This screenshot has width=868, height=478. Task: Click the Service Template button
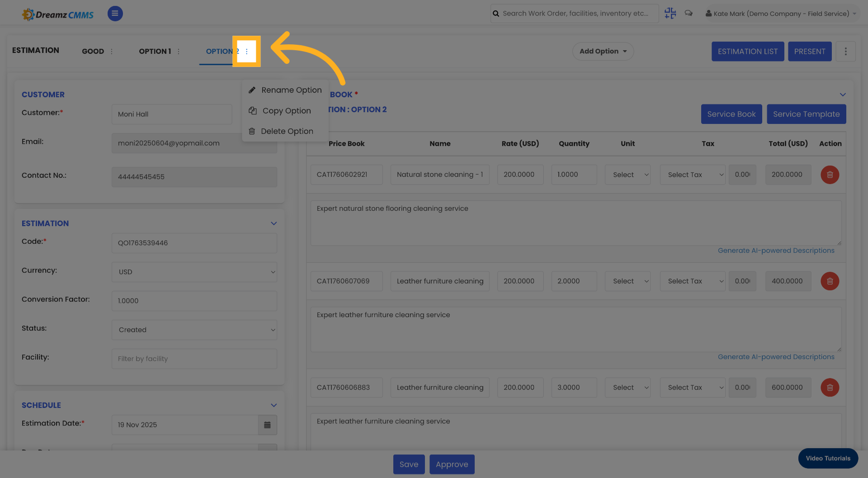(806, 114)
